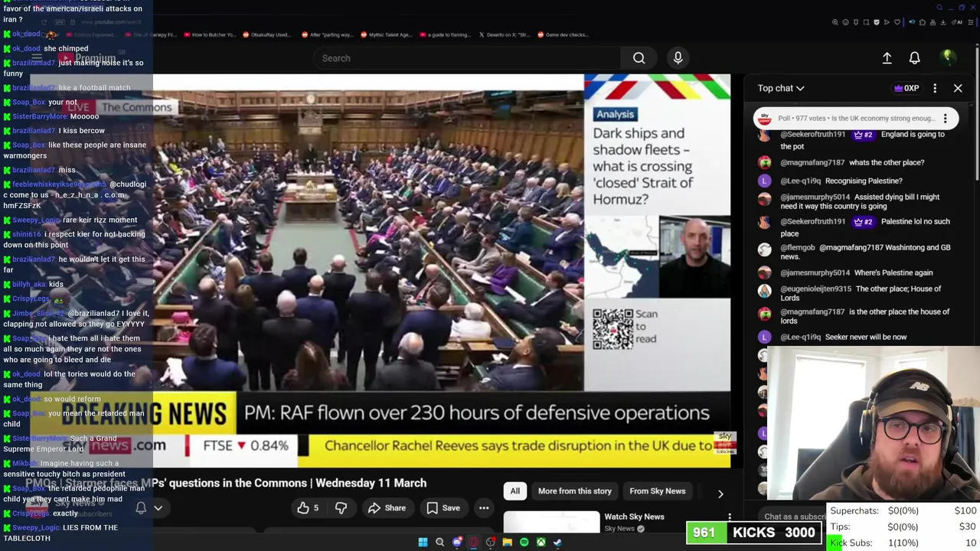
Task: Click the chat message input box
Action: (795, 517)
